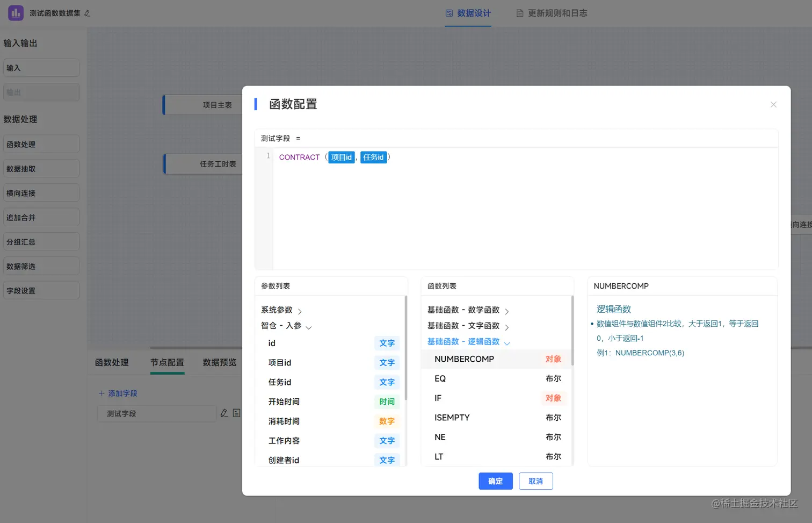This screenshot has height=523, width=812.
Task: Select the LT function
Action: point(496,456)
